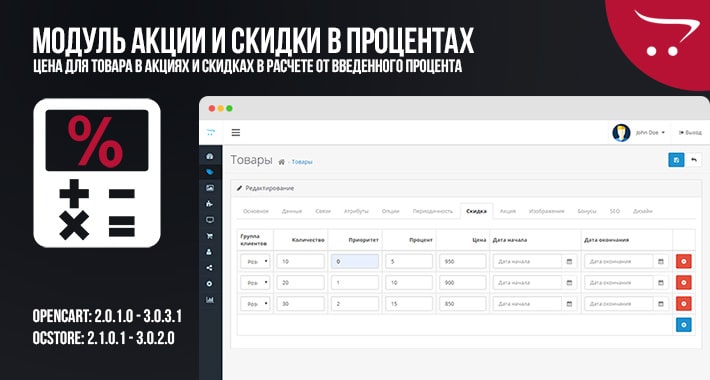The width and height of the screenshot is (710, 380).
Task: Open the reports chart icon in sidebar
Action: coord(210,300)
